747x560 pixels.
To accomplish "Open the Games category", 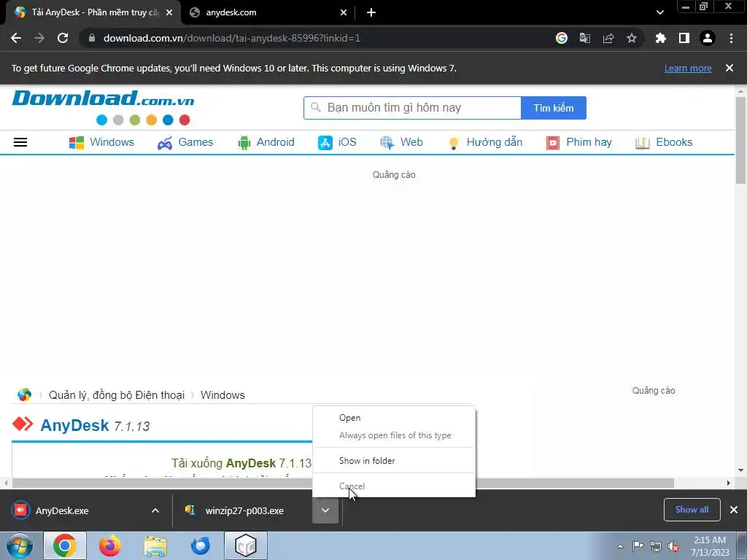I will tap(185, 142).
